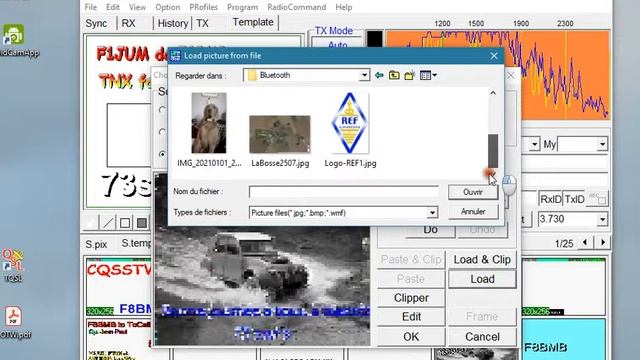Create new folder in file dialog

(x=409, y=75)
